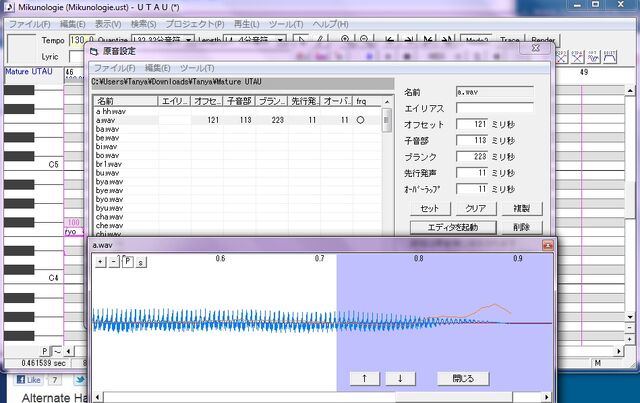Click the エディタを起動 button
This screenshot has height=403, width=640.
point(453,227)
